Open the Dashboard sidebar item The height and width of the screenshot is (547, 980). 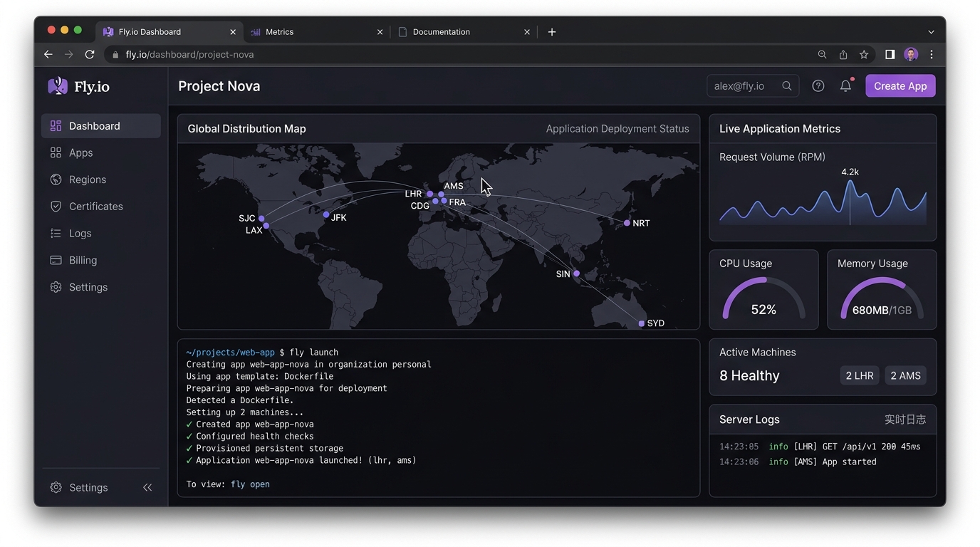click(100, 126)
